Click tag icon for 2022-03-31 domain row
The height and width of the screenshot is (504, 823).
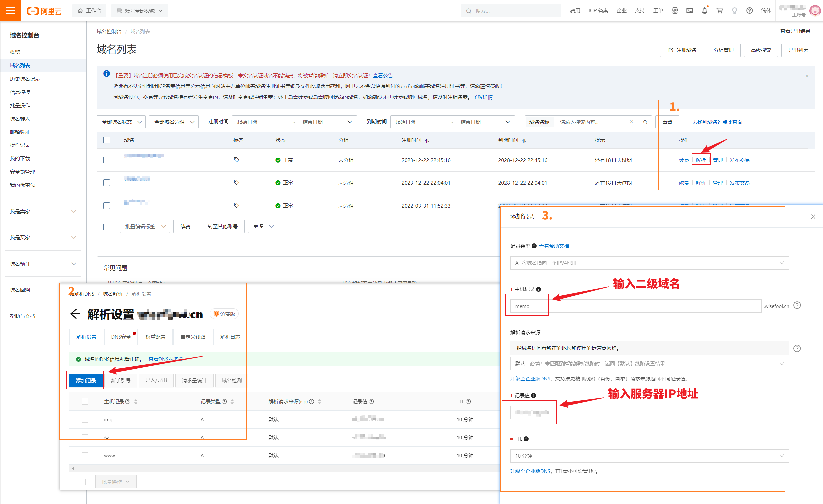coord(236,205)
